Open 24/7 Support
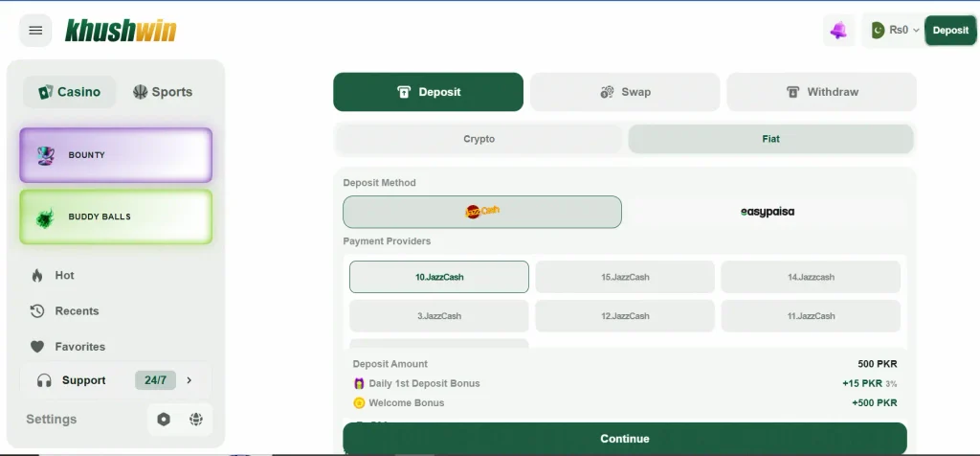The height and width of the screenshot is (456, 980). tap(116, 380)
